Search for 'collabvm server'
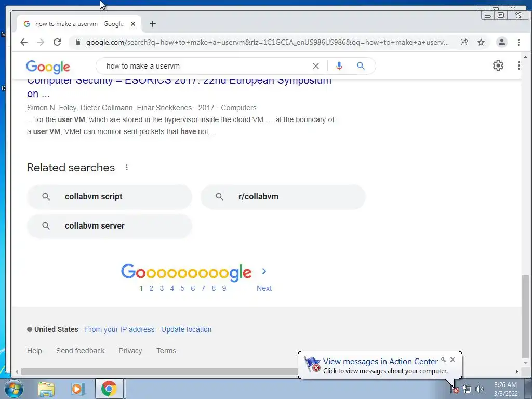532x399 pixels. tap(109, 226)
